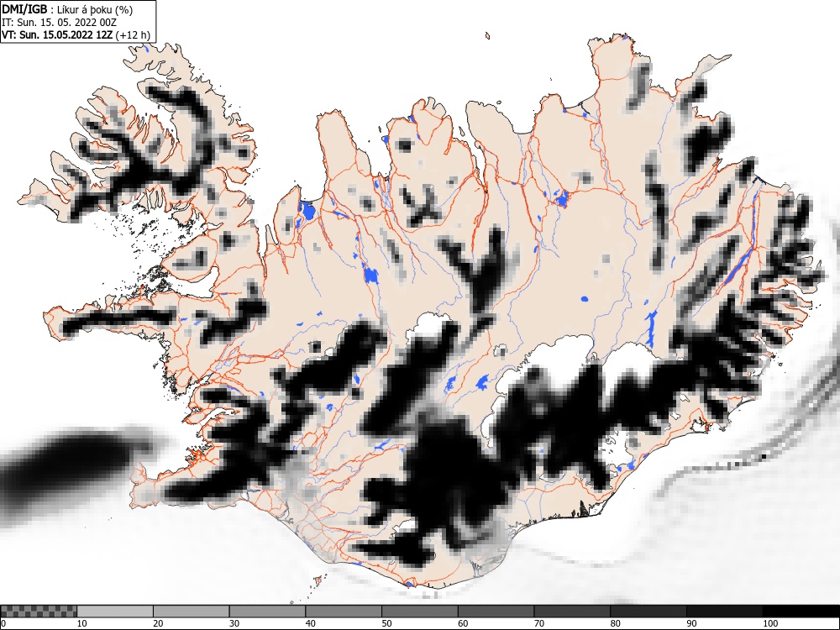Click the '0' scale label

3,623
